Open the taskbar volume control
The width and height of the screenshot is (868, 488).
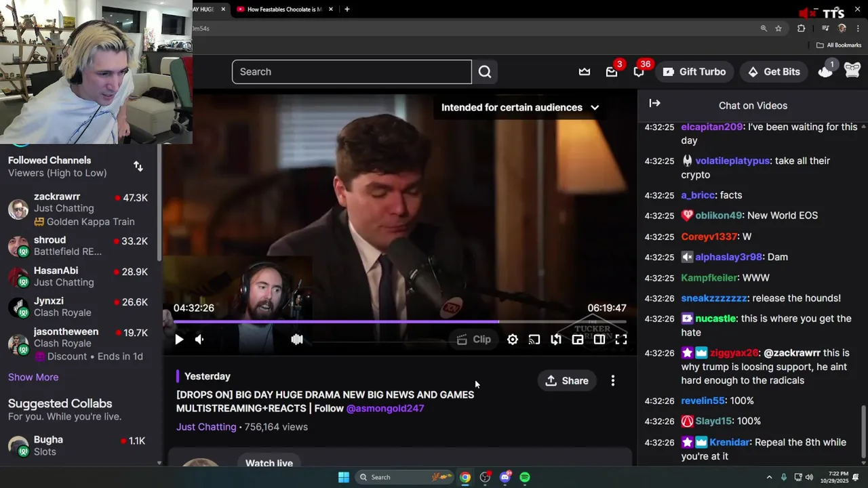pyautogui.click(x=809, y=477)
